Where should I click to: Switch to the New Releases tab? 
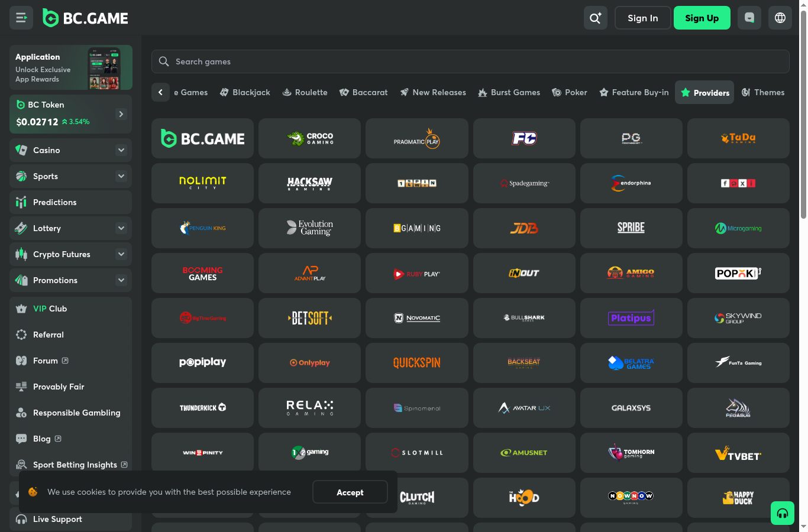(x=433, y=92)
